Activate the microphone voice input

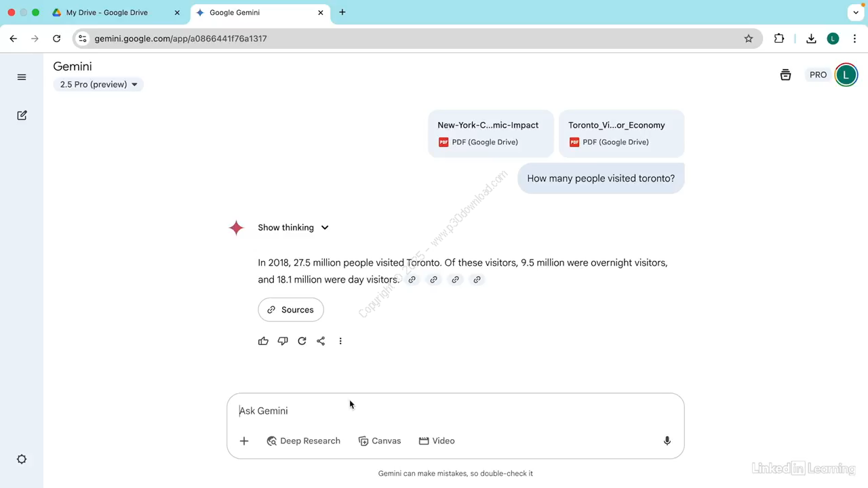(667, 441)
